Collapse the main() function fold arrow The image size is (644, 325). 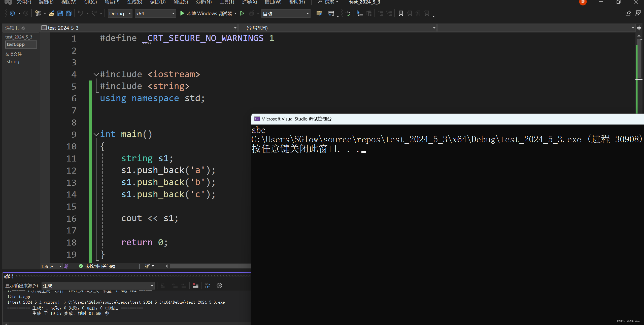(x=96, y=134)
